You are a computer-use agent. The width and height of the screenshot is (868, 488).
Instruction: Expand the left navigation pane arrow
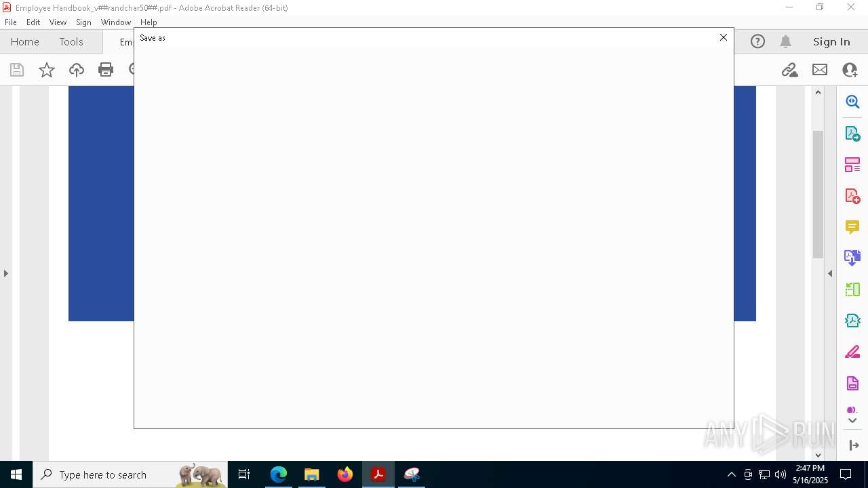5,273
